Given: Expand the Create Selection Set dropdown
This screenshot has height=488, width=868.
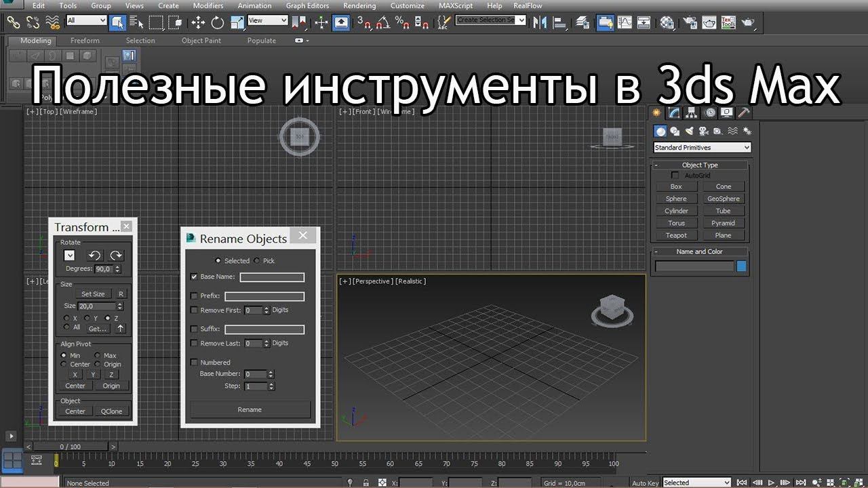Looking at the screenshot, I should pos(521,20).
